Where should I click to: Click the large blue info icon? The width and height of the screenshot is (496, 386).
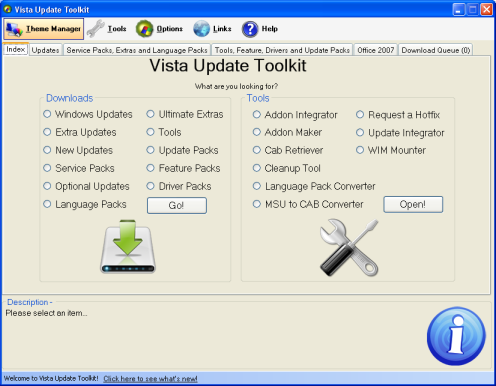click(x=456, y=336)
